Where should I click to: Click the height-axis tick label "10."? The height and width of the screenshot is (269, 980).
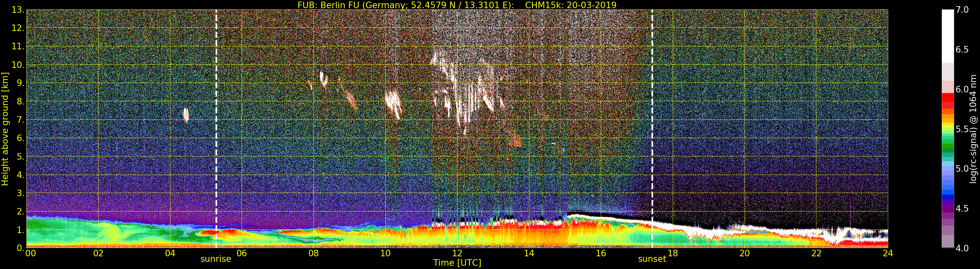[x=18, y=65]
